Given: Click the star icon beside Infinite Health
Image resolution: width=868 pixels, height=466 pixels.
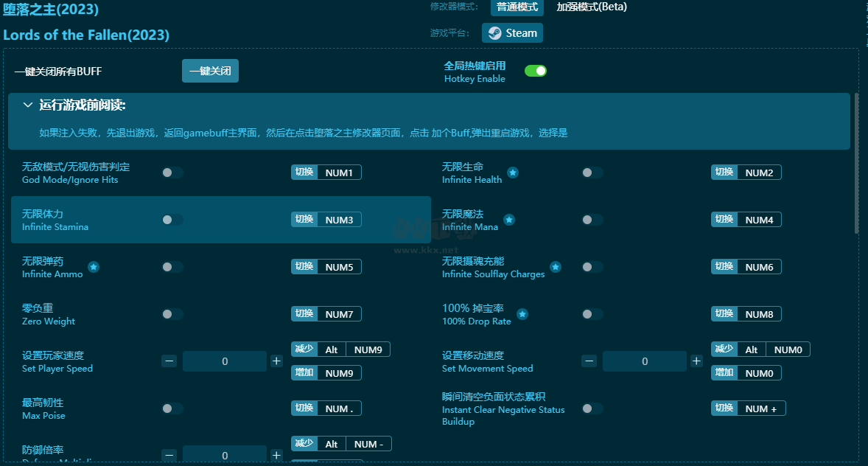Looking at the screenshot, I should [x=513, y=173].
